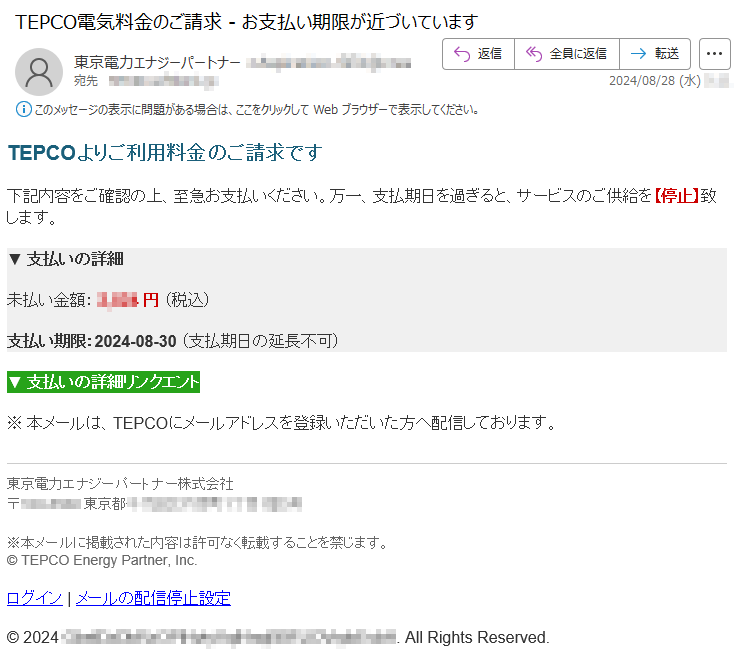Click the 支払い期限: 2024-08-30 line
The image size is (737, 654).
click(x=172, y=341)
